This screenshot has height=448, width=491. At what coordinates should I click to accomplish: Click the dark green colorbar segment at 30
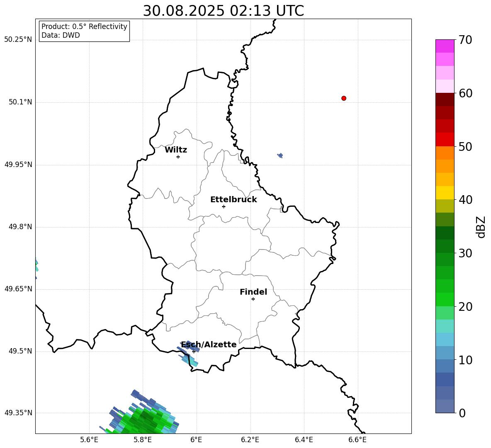445,246
